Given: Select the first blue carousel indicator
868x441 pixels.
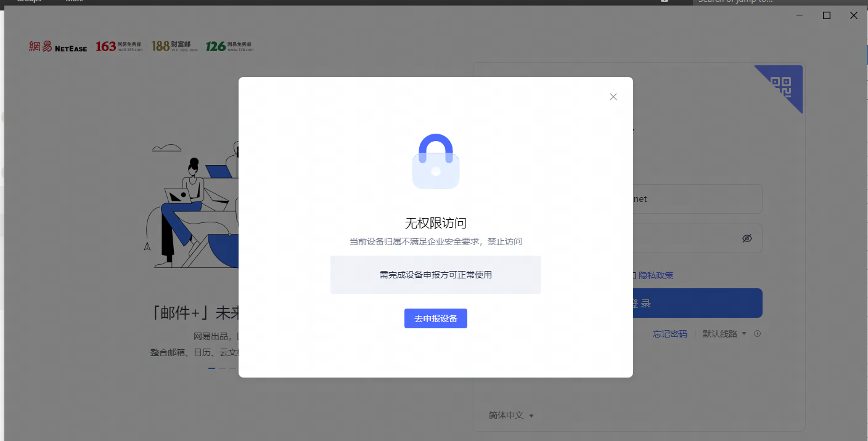Looking at the screenshot, I should [x=211, y=368].
